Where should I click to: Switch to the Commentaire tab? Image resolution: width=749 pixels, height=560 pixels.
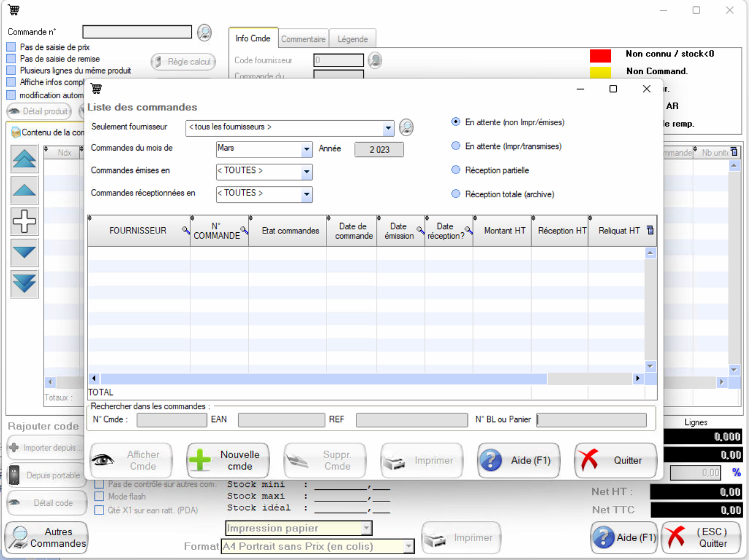tap(303, 39)
